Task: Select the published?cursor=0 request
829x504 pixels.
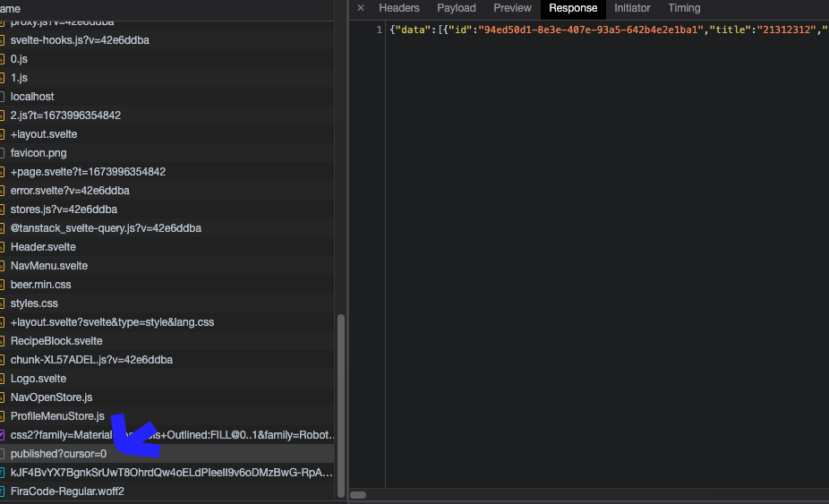Action: coord(167,453)
